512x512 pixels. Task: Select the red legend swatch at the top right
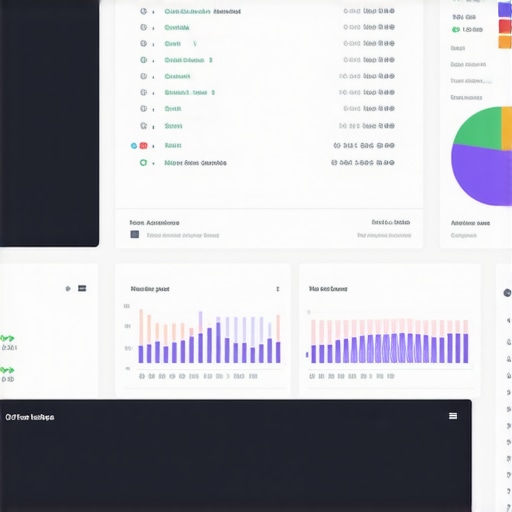[505, 26]
